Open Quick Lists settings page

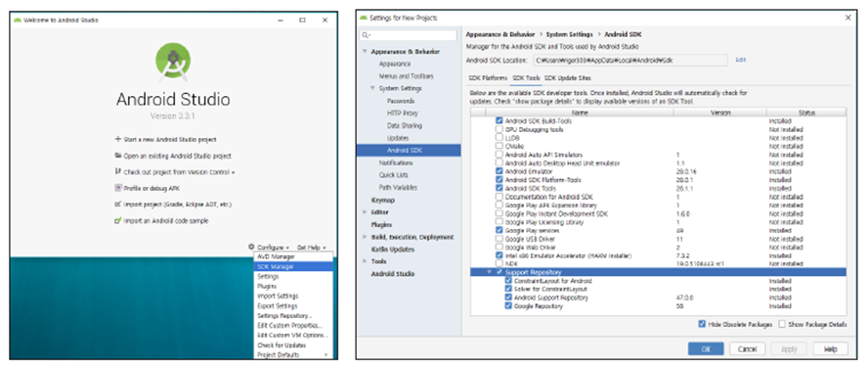click(x=394, y=175)
